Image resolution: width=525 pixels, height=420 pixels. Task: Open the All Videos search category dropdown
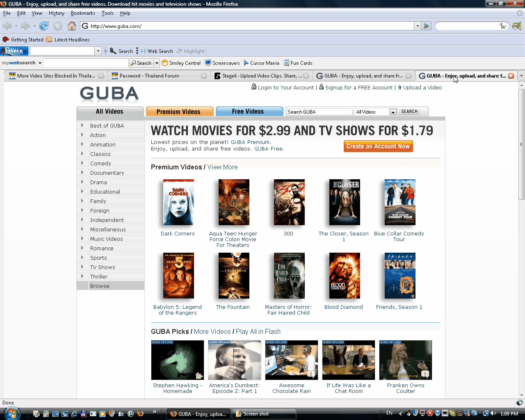click(x=393, y=112)
